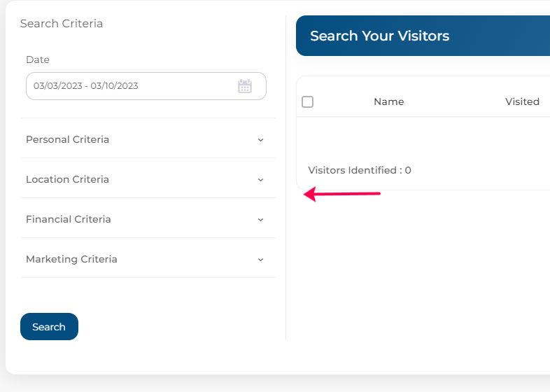Click the Date label above the input
The width and height of the screenshot is (550, 392).
click(x=38, y=59)
